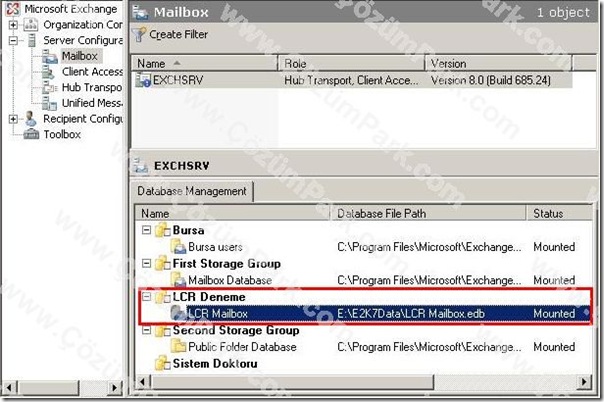Click the Sistem Doktoru folder icon
This screenshot has width=604, height=402.
(163, 363)
